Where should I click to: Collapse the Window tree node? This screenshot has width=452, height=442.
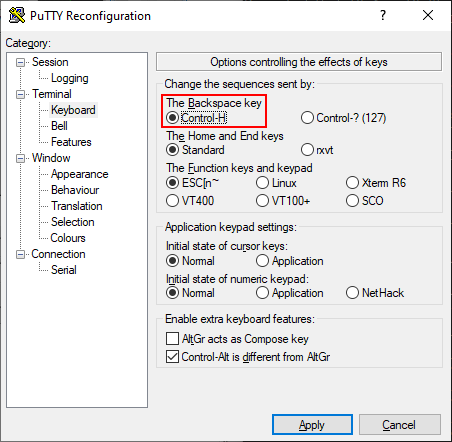coord(21,158)
